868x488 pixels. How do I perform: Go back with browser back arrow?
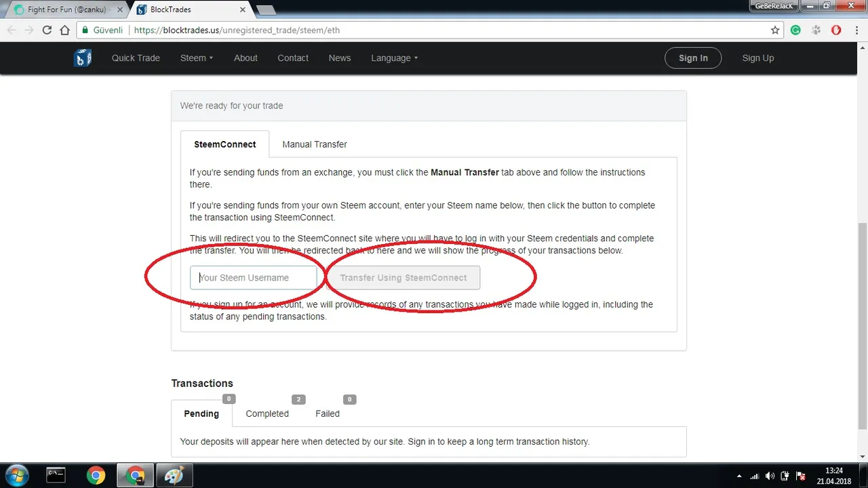click(11, 30)
